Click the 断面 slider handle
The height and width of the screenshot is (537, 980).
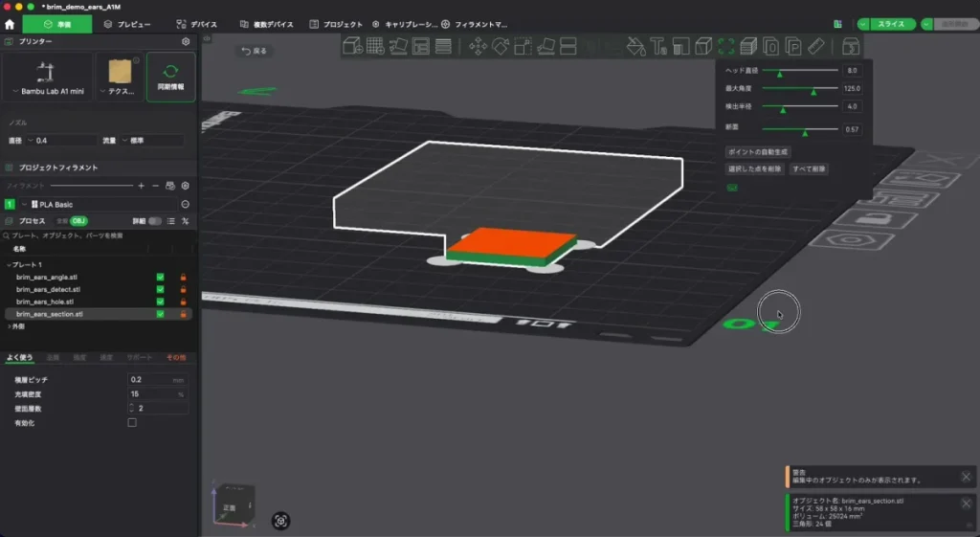805,132
